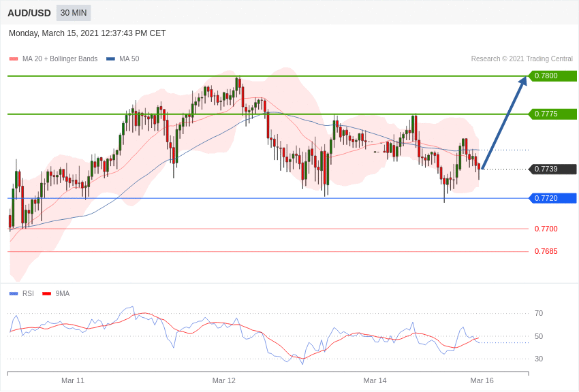The height and width of the screenshot is (392, 579).
Task: Click the RSI 50 level value
Action: pos(539,336)
